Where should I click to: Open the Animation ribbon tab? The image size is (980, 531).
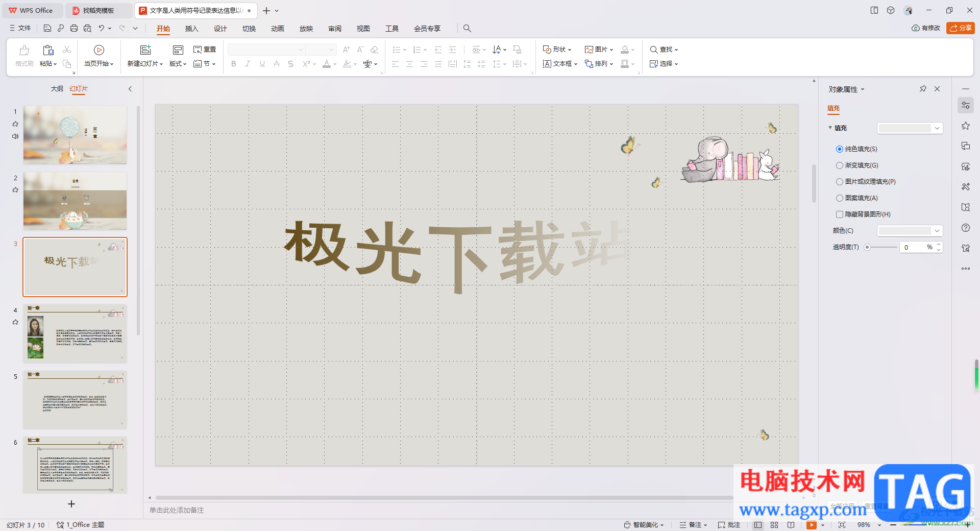[x=278, y=29]
